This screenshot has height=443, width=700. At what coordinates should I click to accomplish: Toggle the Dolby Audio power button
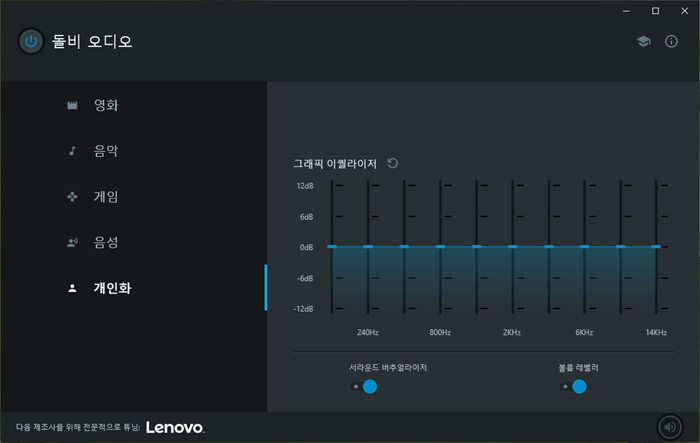(x=31, y=42)
